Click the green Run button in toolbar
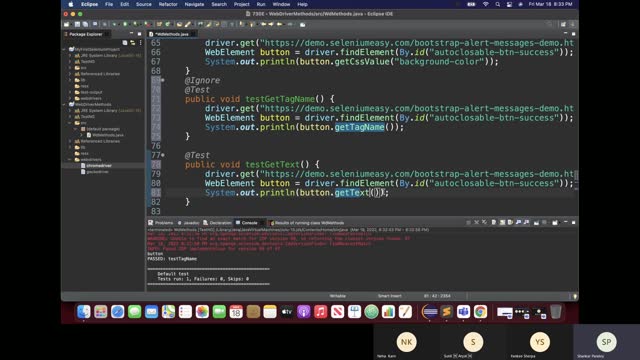This screenshot has height=360, width=640. (x=125, y=24)
